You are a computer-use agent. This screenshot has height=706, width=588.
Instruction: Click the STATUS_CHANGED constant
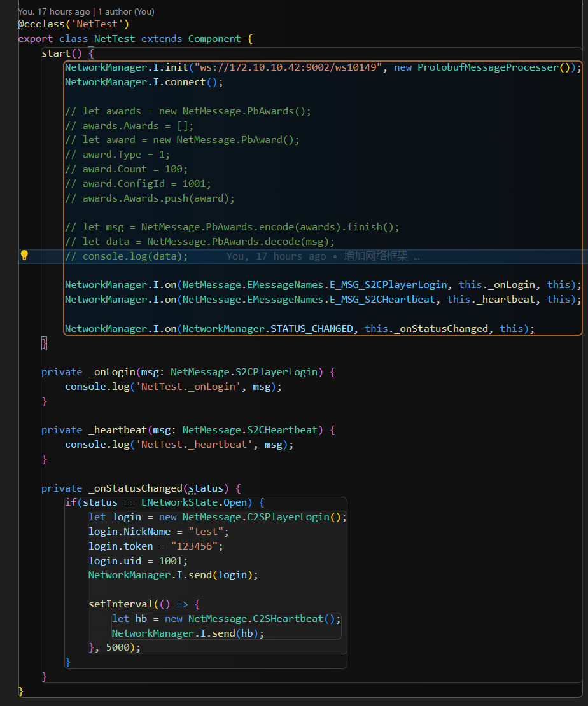(x=312, y=329)
